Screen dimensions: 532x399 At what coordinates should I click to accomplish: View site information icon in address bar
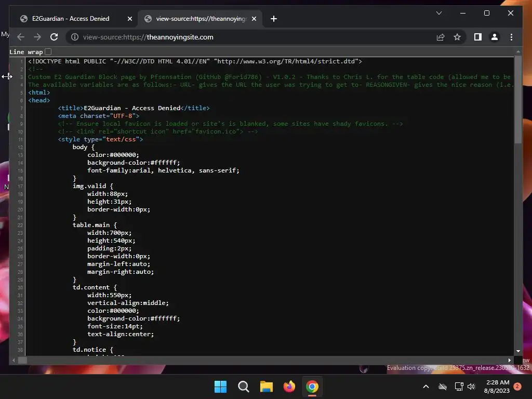click(x=75, y=37)
